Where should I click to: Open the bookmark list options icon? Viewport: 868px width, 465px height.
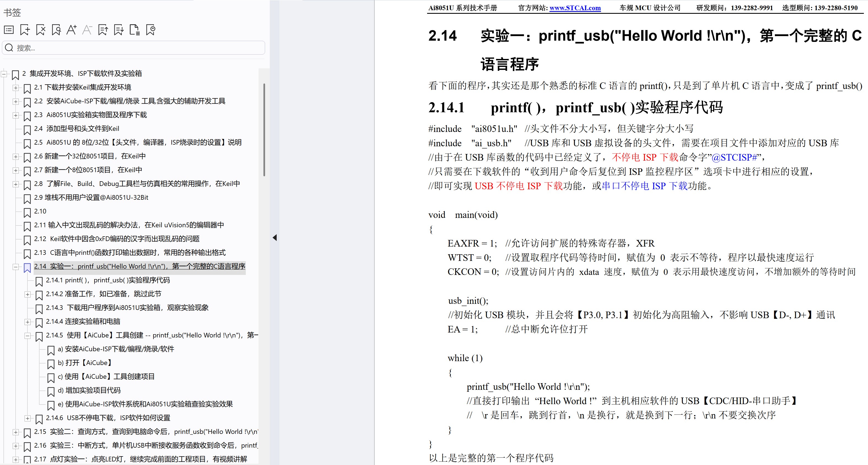(x=9, y=30)
